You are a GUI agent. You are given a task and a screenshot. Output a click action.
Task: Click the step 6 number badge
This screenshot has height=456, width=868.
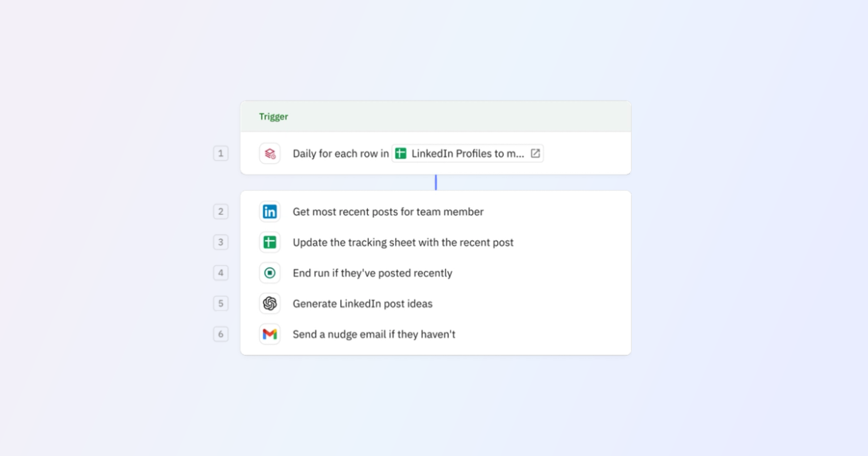[x=221, y=334]
